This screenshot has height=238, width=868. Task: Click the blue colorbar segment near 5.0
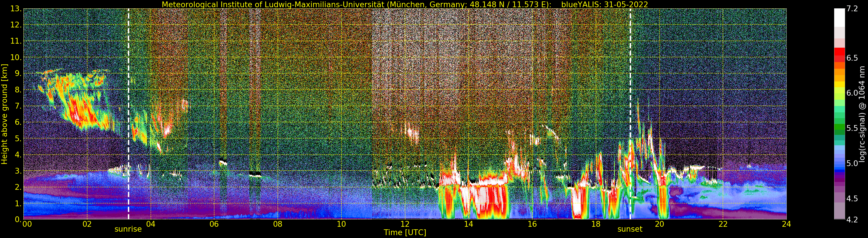tap(839, 163)
